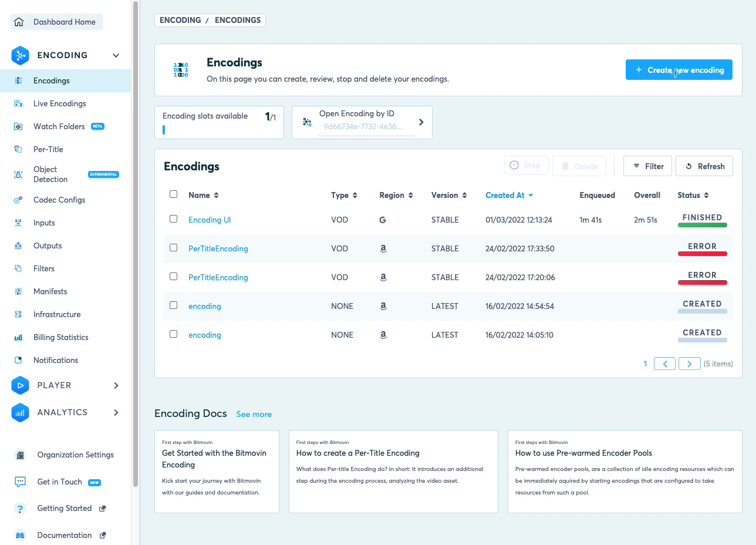Screen dimensions: 756x545
Task: Click the Getting Started question mark icon
Action: [x=21, y=509]
